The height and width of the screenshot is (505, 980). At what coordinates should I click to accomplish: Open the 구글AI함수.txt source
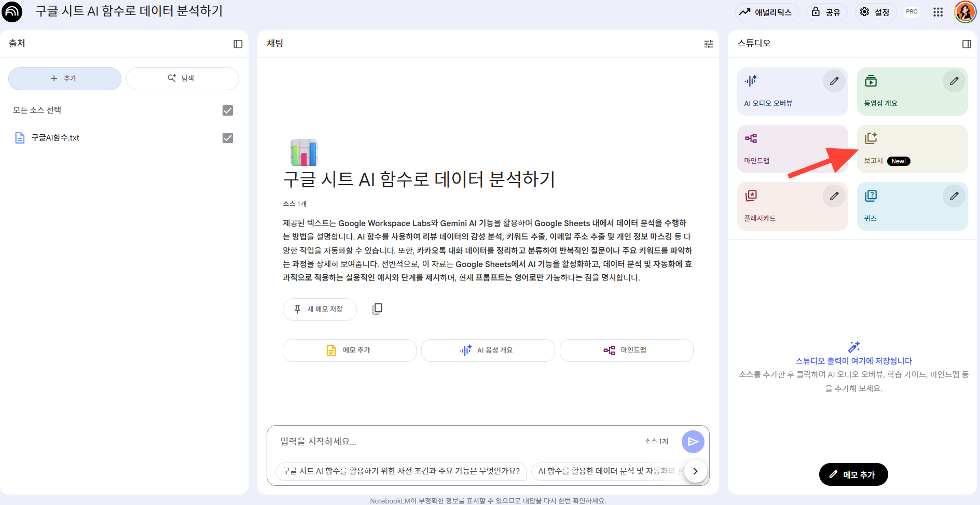click(x=56, y=138)
